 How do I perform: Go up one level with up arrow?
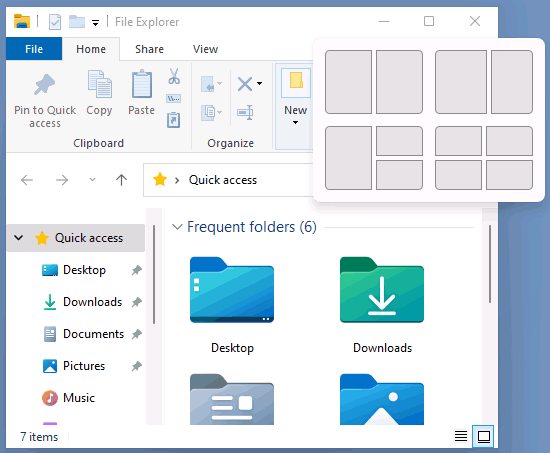121,180
